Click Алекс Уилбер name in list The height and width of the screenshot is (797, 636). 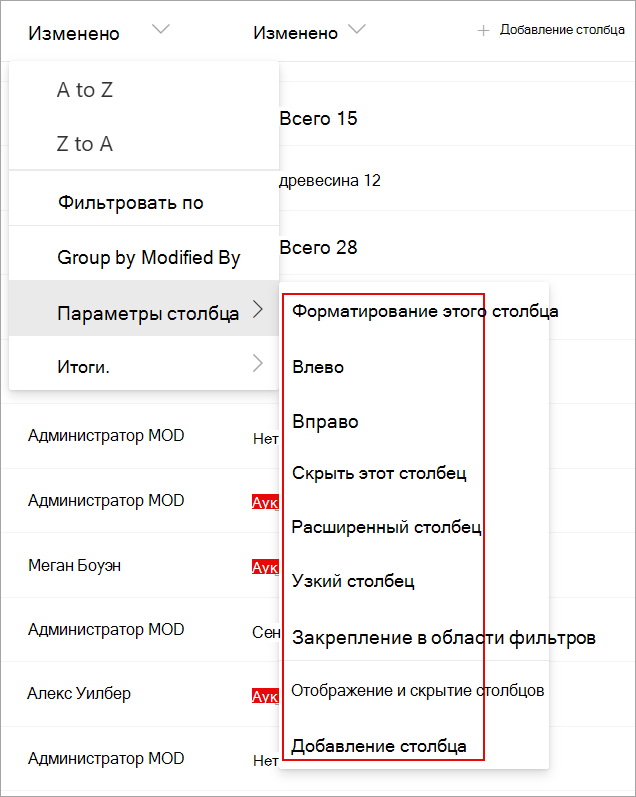pyautogui.click(x=79, y=693)
